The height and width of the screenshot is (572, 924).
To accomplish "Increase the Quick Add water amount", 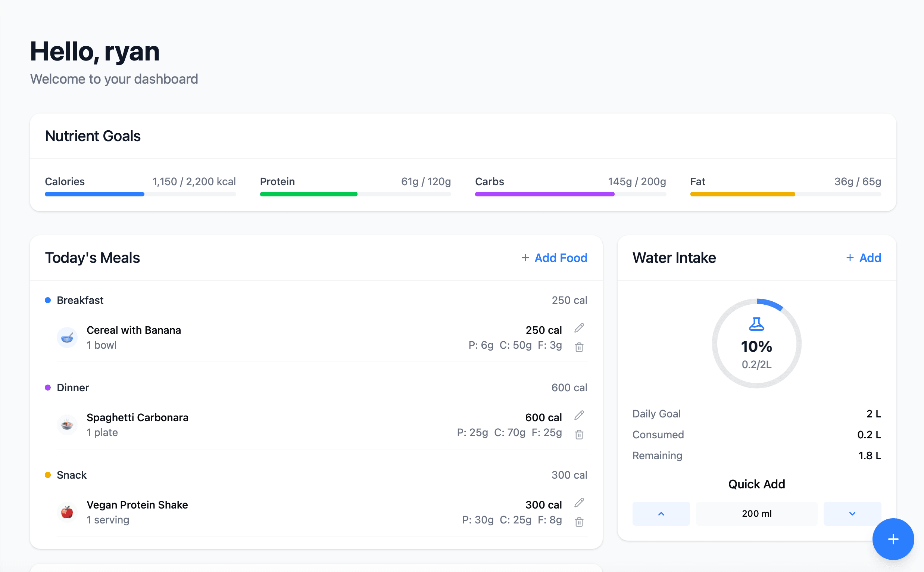I will click(x=661, y=513).
